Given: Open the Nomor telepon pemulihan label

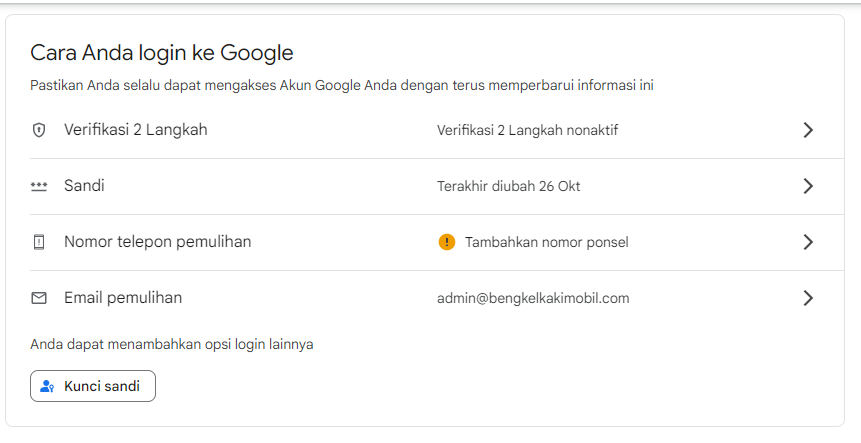Looking at the screenshot, I should click(158, 242).
